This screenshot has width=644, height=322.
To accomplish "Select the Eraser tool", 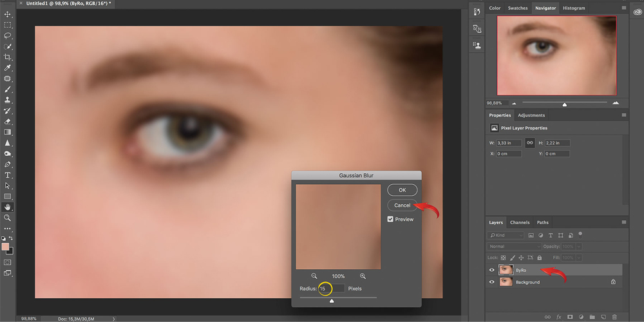I will [x=7, y=121].
